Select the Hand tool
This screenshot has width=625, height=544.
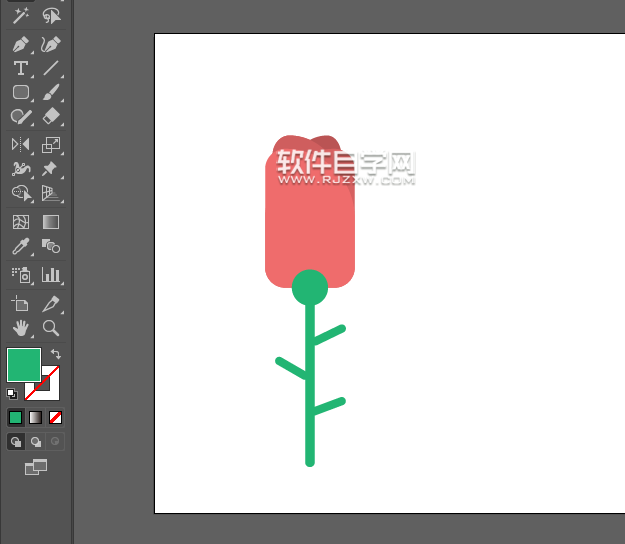pos(21,328)
